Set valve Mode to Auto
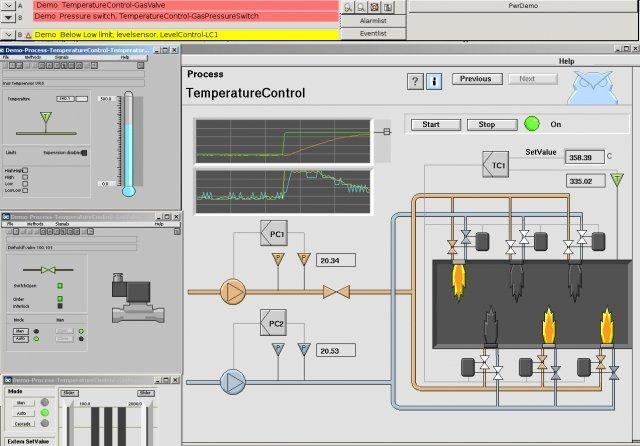 click(x=21, y=339)
